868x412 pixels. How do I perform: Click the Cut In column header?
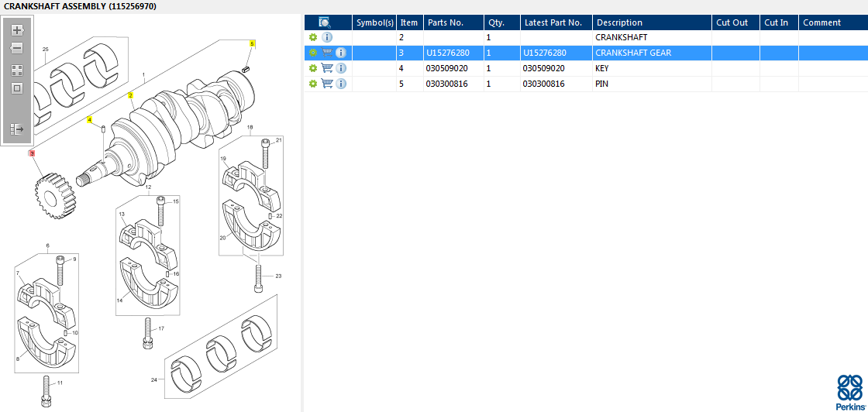click(779, 22)
